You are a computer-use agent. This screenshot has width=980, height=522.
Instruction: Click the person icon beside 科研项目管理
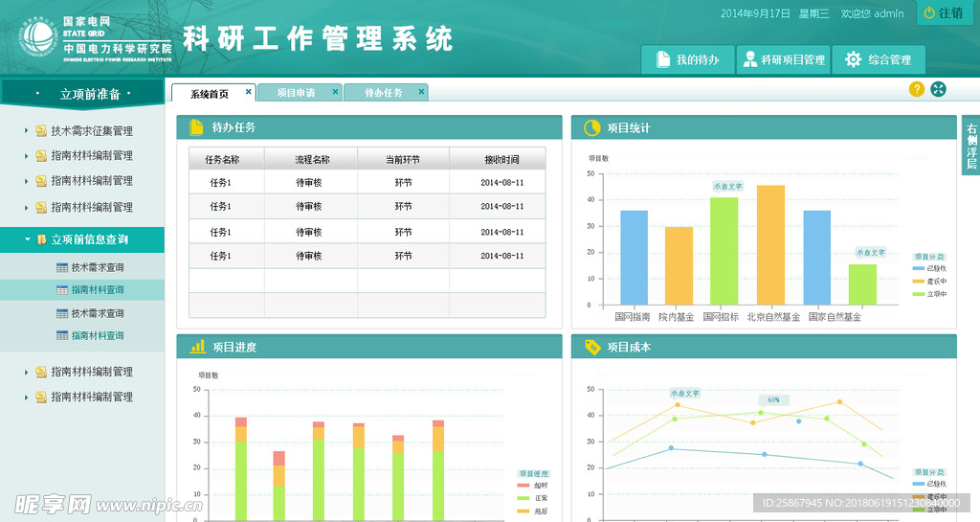750,59
